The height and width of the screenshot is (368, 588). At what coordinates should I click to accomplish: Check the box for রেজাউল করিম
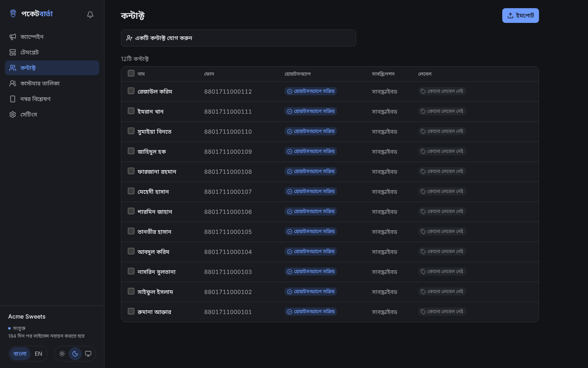(131, 91)
